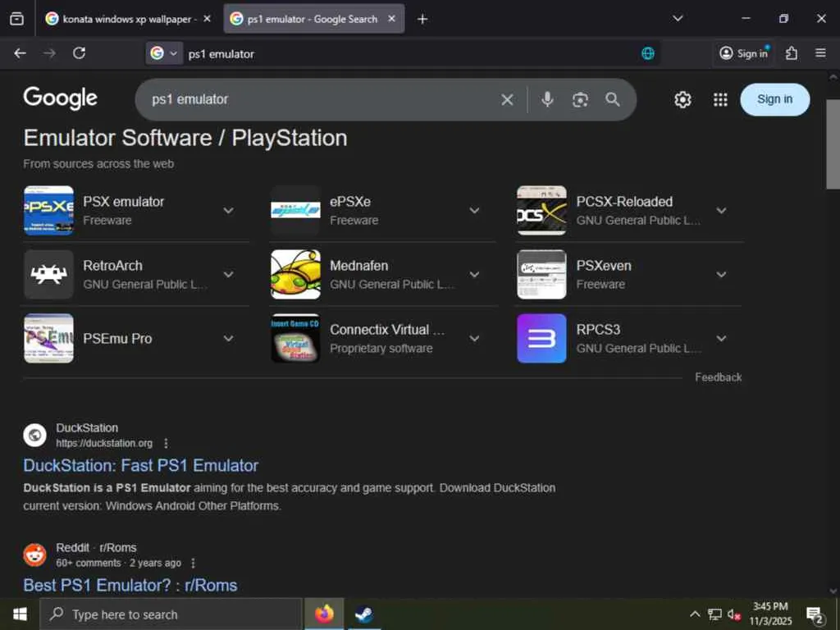Image resolution: width=840 pixels, height=630 pixels.
Task: Expand the Mednafen entry
Action: tap(474, 274)
